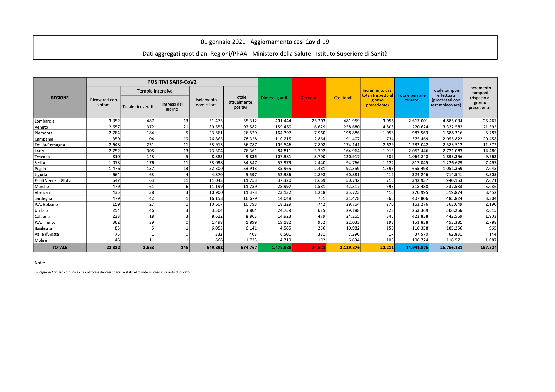Select the Molise region row label
The height and width of the screenshot is (392, 555).
(41, 240)
